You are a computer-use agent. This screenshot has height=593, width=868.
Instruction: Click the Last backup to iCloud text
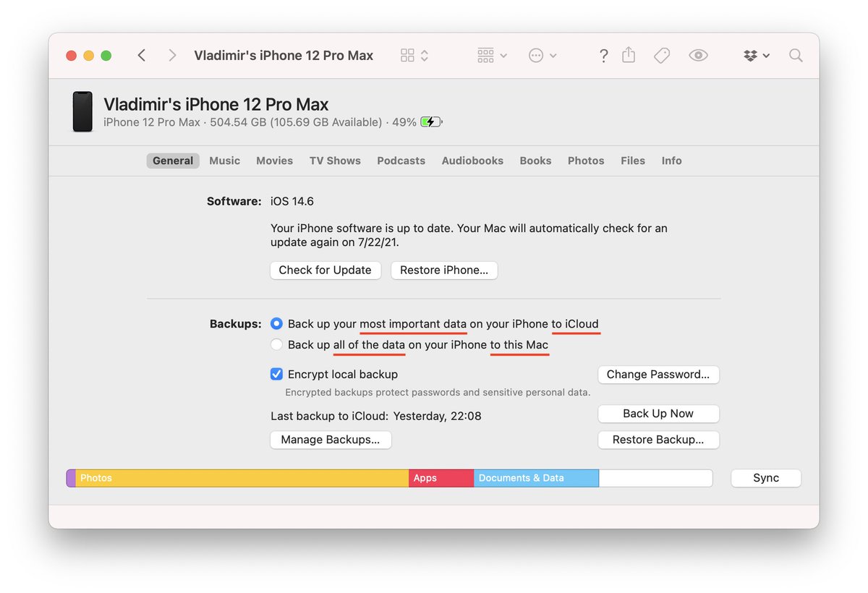point(376,416)
